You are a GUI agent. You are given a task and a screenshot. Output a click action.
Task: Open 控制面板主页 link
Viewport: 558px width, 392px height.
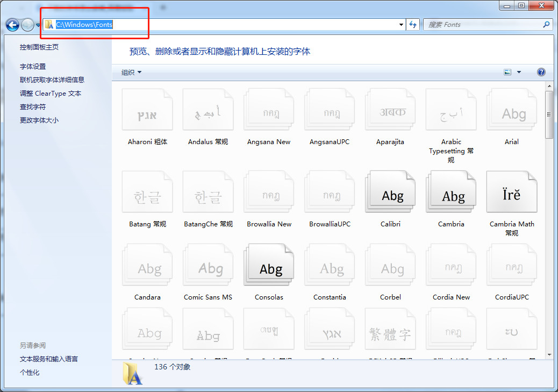pos(39,47)
